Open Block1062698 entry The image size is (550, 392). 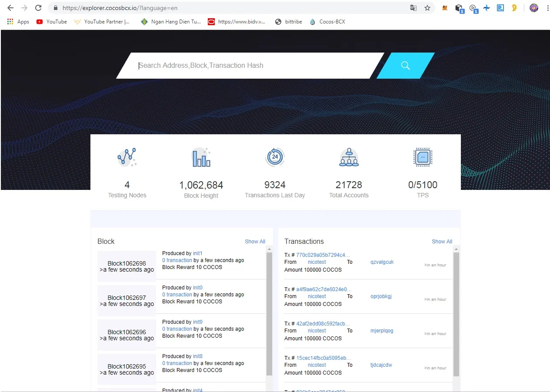point(127,266)
